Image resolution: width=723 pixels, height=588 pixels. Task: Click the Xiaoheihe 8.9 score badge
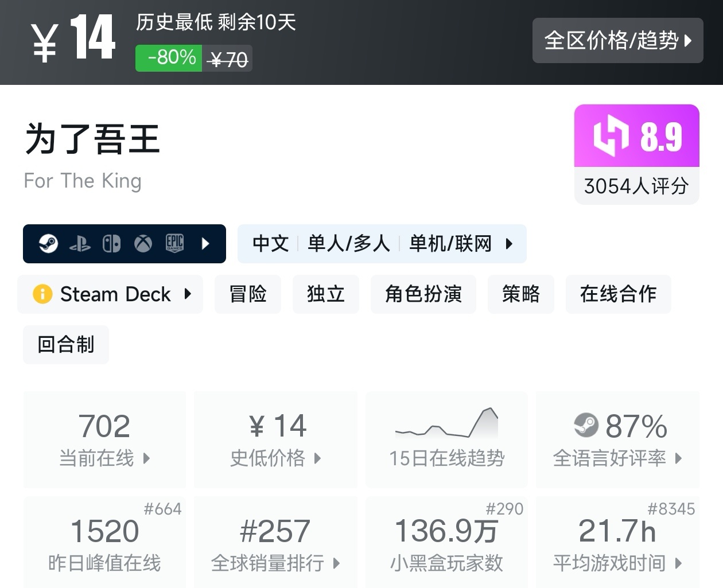(x=636, y=137)
